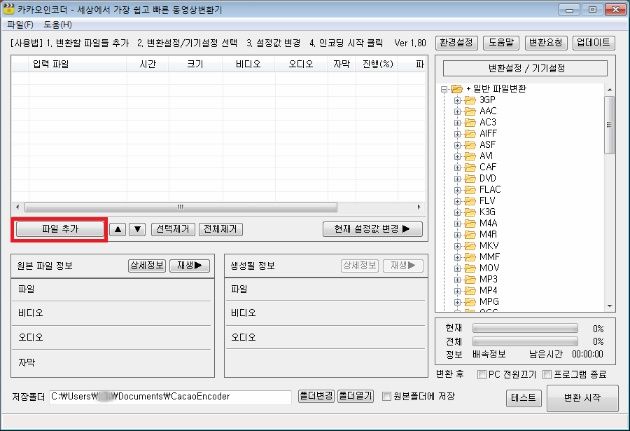
Task: Select the M4R folder icon
Action: pos(470,235)
